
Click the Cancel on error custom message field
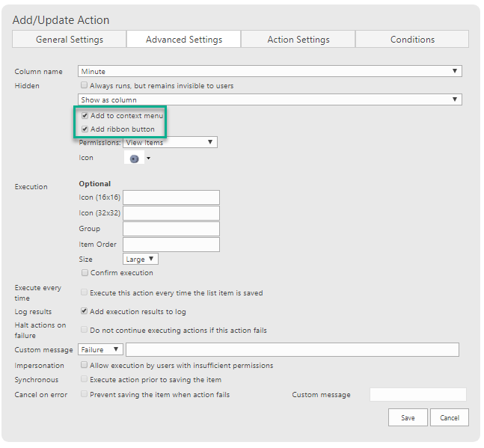pyautogui.click(x=418, y=395)
